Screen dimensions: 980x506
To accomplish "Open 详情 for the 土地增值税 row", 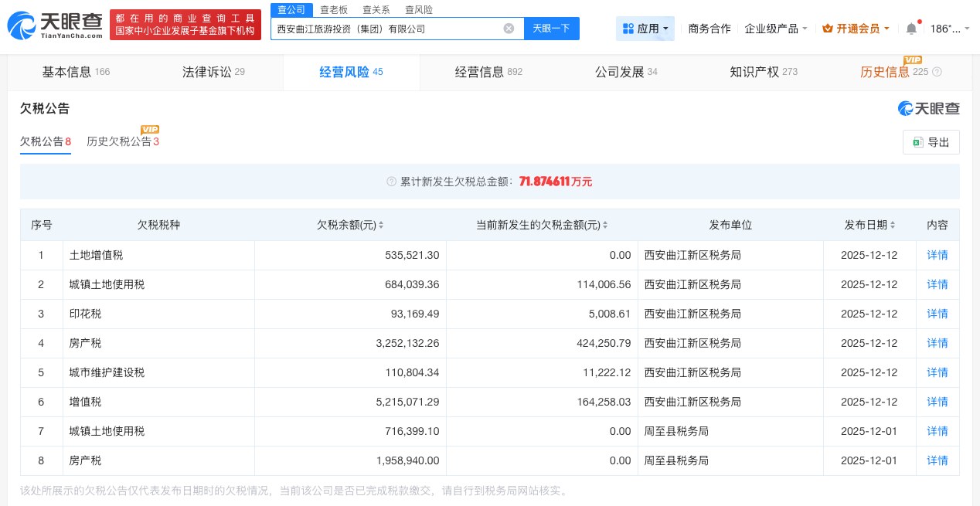I will coord(937,255).
